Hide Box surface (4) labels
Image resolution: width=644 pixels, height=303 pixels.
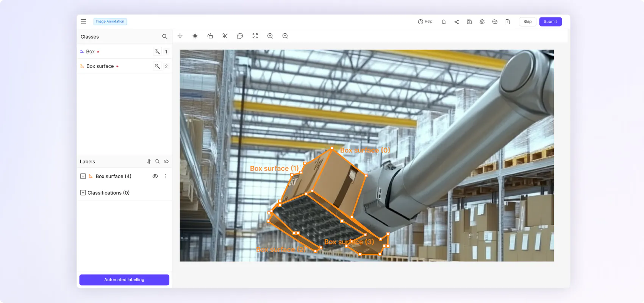[155, 176]
